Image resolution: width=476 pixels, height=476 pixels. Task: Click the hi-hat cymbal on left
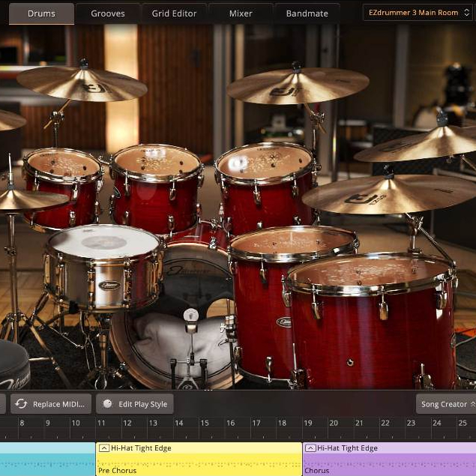30,199
